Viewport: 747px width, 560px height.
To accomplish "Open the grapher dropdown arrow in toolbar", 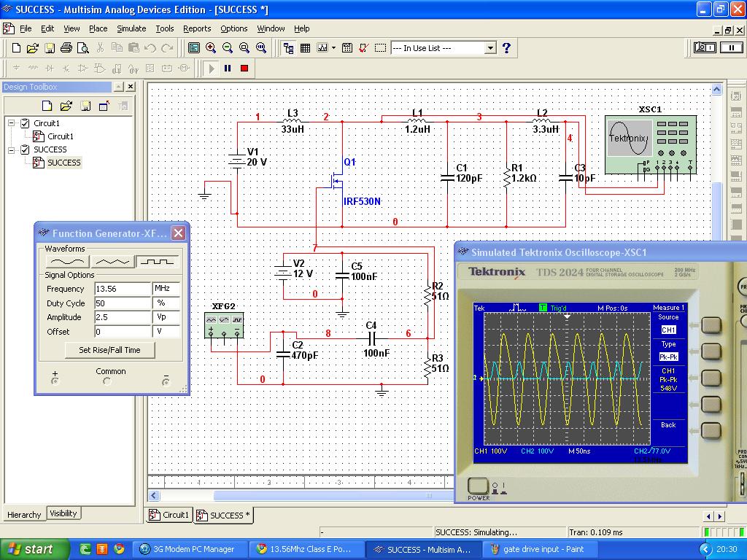I will [x=333, y=48].
